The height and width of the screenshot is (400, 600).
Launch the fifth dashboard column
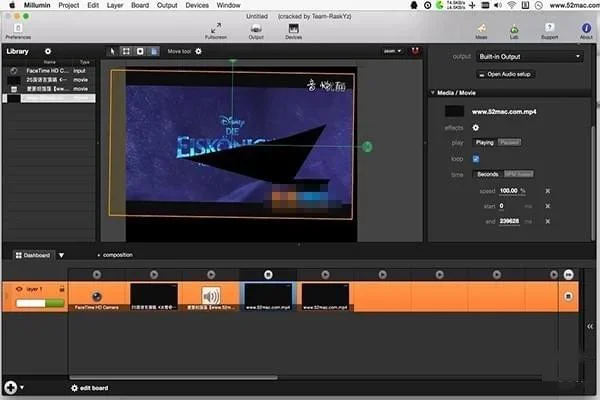(325, 274)
